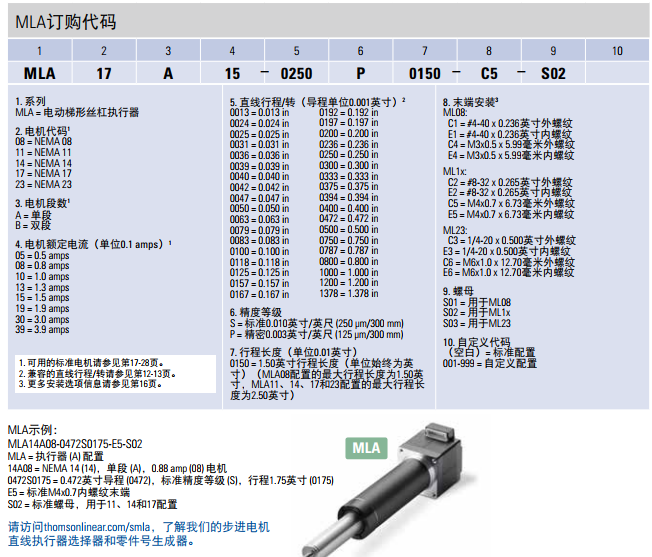Click the 'MLA订购代码' title heading
652x557 pixels.
(x=66, y=22)
